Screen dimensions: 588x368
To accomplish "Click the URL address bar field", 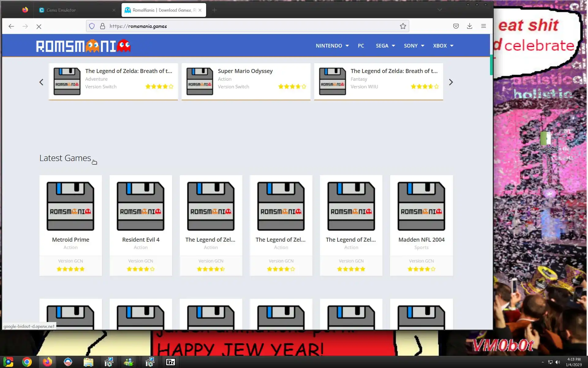I will click(x=245, y=26).
